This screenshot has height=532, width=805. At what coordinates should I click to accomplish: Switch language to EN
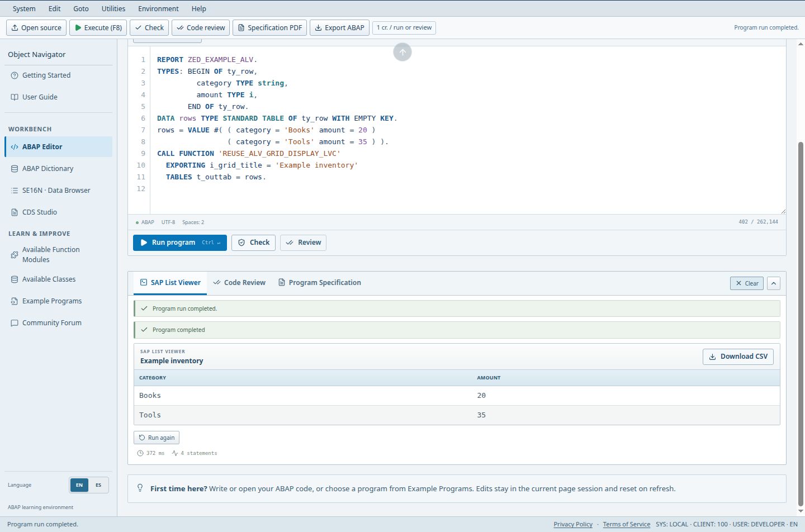[79, 485]
